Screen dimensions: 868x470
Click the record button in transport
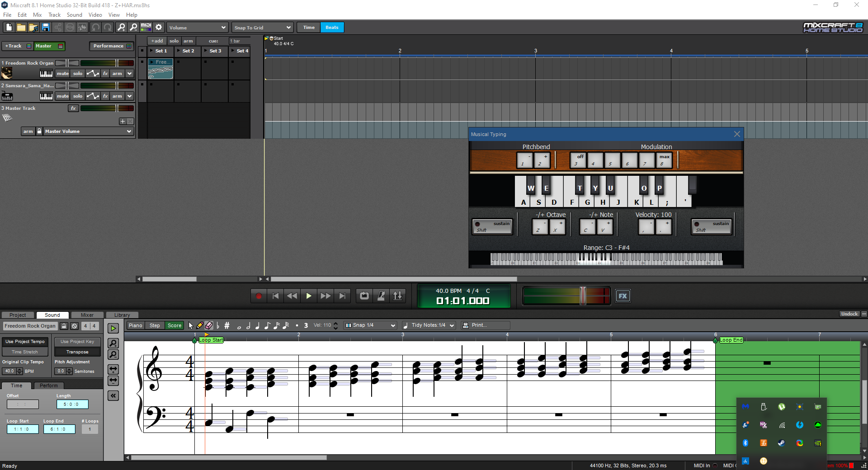coord(259,296)
